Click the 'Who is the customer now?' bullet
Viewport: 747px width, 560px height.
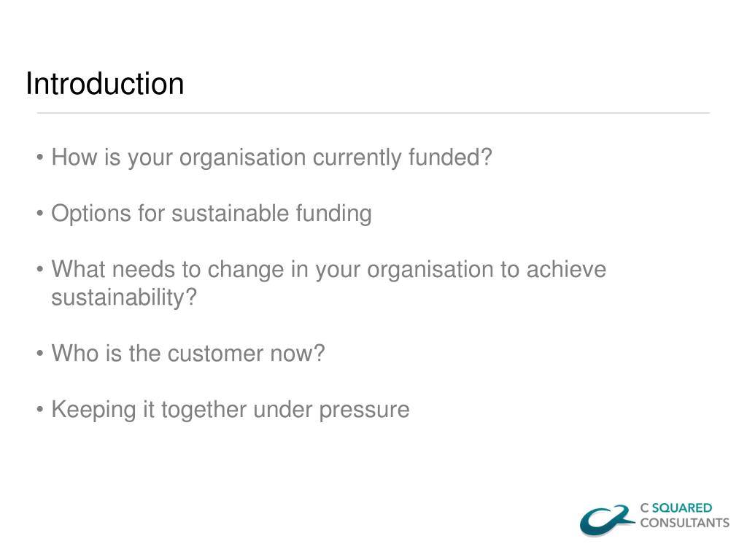click(188, 354)
